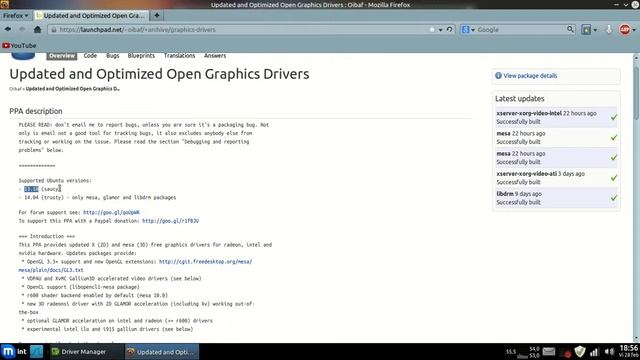
Task: Open the View package details link
Action: [530, 76]
